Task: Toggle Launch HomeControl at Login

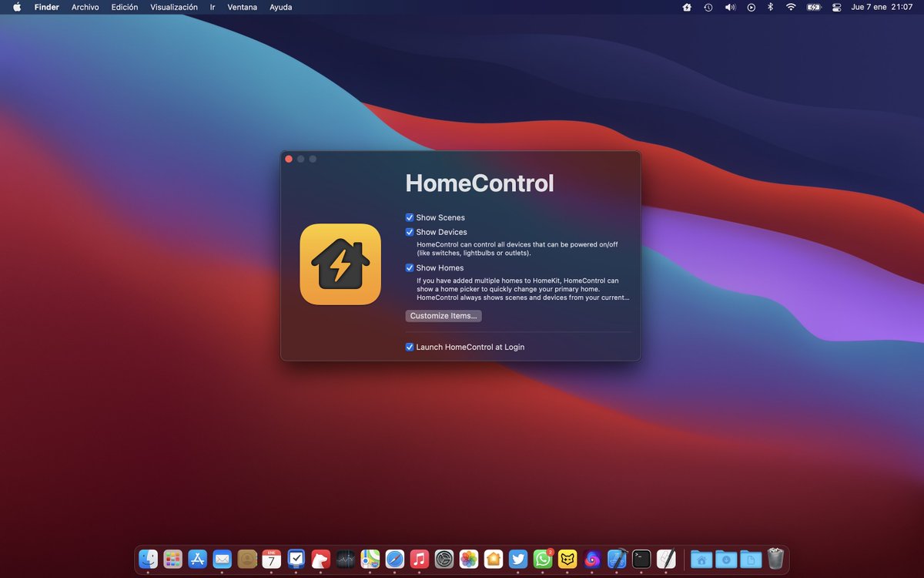Action: tap(410, 347)
